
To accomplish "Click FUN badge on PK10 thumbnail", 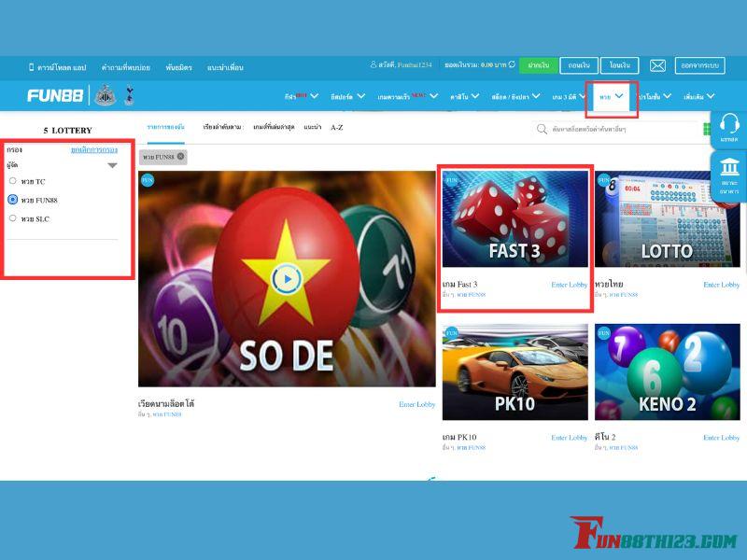I will (x=451, y=332).
